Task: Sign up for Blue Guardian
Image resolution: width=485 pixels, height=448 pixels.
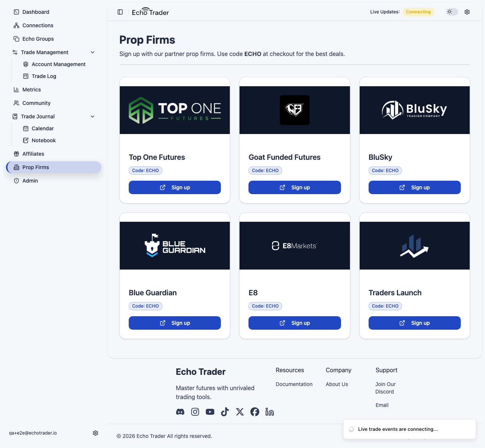Action: pos(175,323)
